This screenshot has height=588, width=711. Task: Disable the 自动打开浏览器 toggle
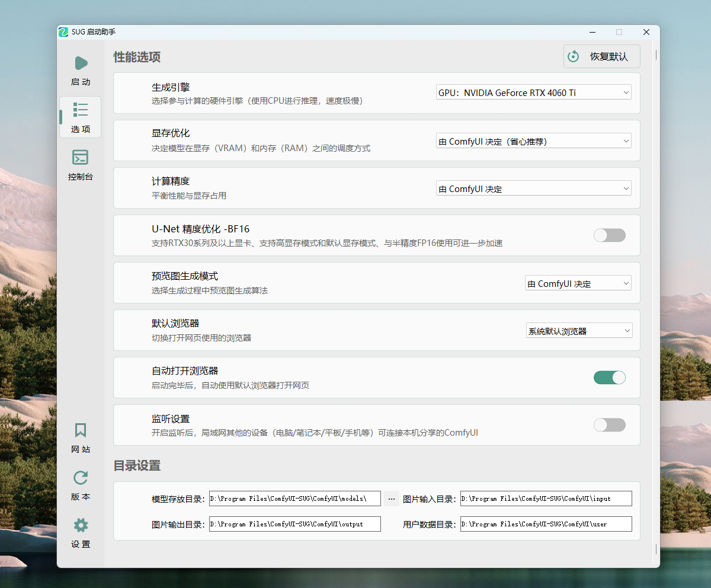609,378
